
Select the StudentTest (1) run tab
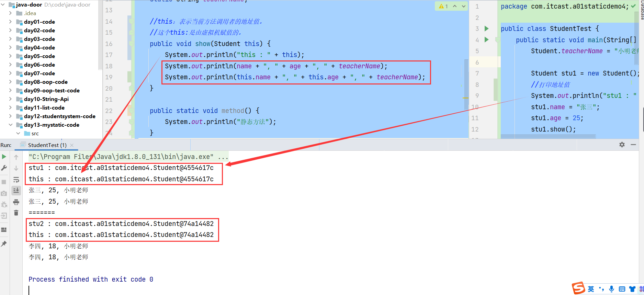47,145
